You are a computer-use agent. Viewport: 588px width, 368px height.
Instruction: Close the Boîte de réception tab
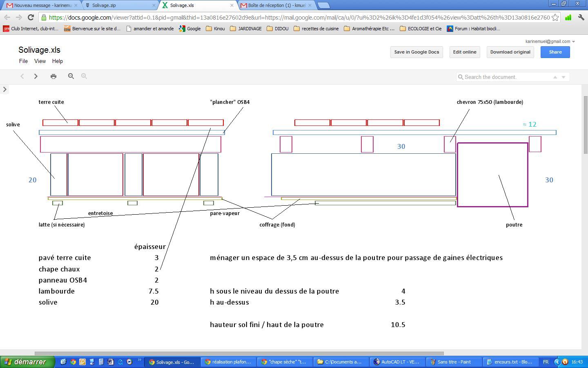pyautogui.click(x=310, y=5)
